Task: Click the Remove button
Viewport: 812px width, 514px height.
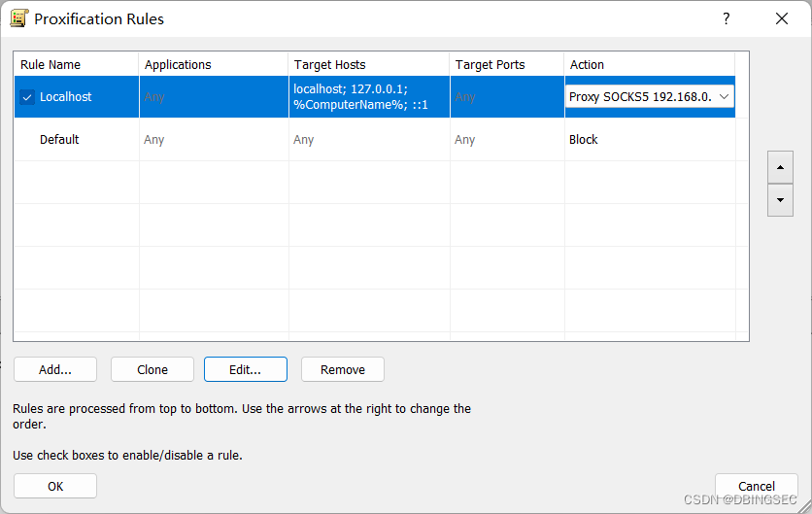Action: pyautogui.click(x=343, y=369)
